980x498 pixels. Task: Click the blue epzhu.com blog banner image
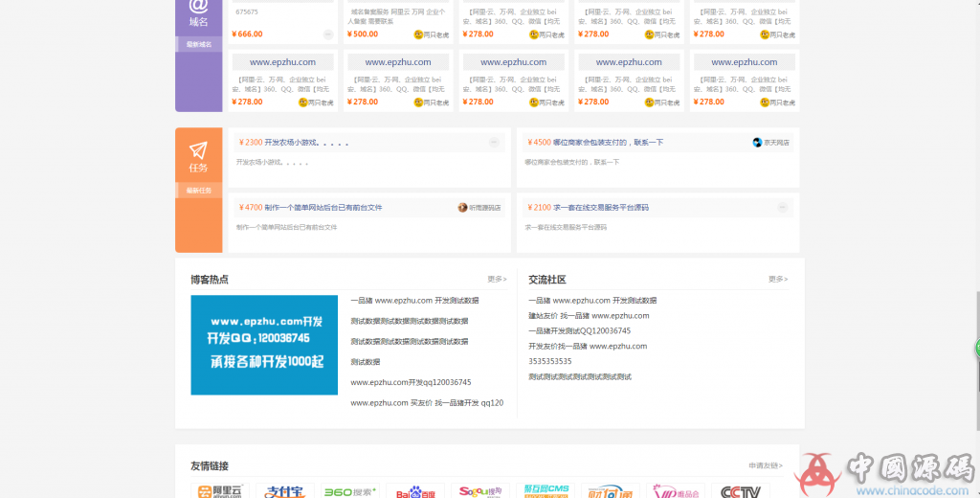(264, 346)
